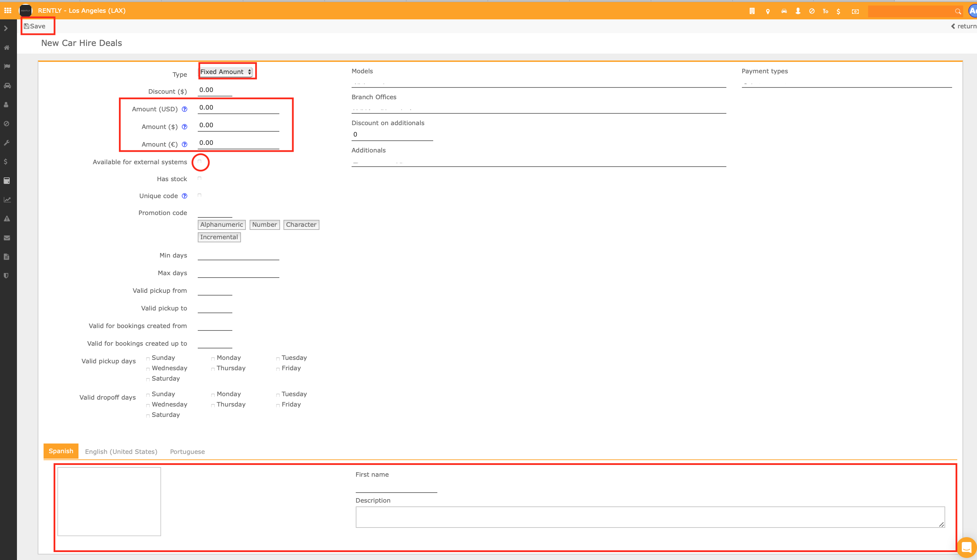
Task: Open the Branch Offices selection field
Action: (539, 108)
